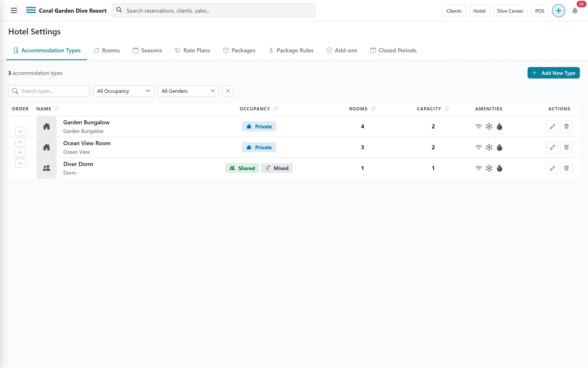Open the Packages tab
588x368 pixels.
239,50
